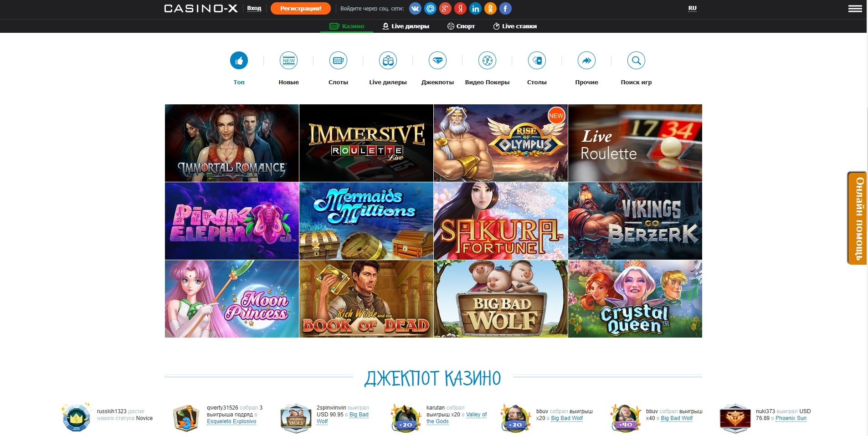The width and height of the screenshot is (868, 436).
Task: Select the Топ category icon
Action: (x=239, y=60)
